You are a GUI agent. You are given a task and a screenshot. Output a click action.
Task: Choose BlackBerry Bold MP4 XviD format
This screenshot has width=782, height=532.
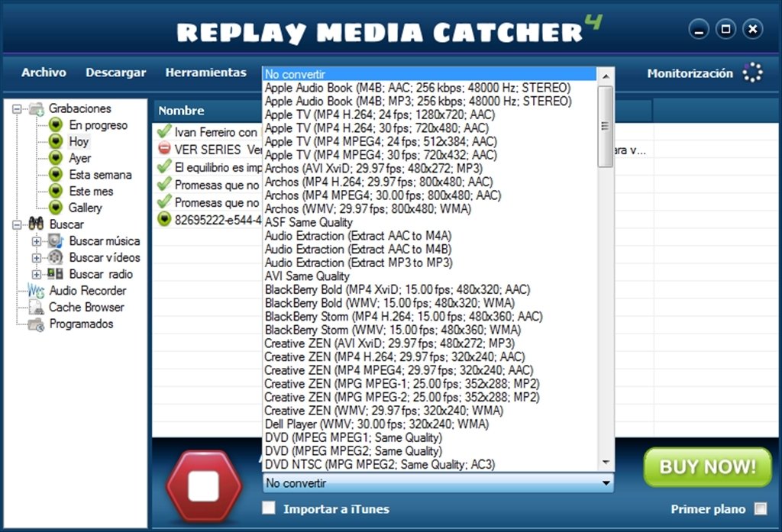tap(430, 290)
